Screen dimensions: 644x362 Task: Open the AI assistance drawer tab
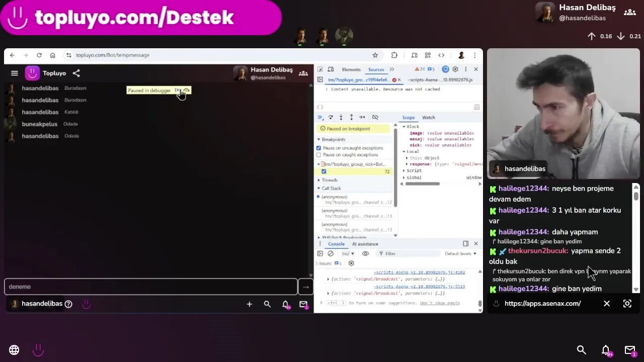(365, 244)
